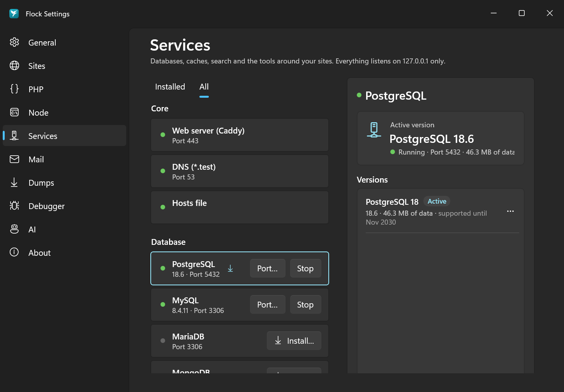The image size is (564, 392).
Task: Click the update download icon beside PostgreSQL
Action: [230, 268]
